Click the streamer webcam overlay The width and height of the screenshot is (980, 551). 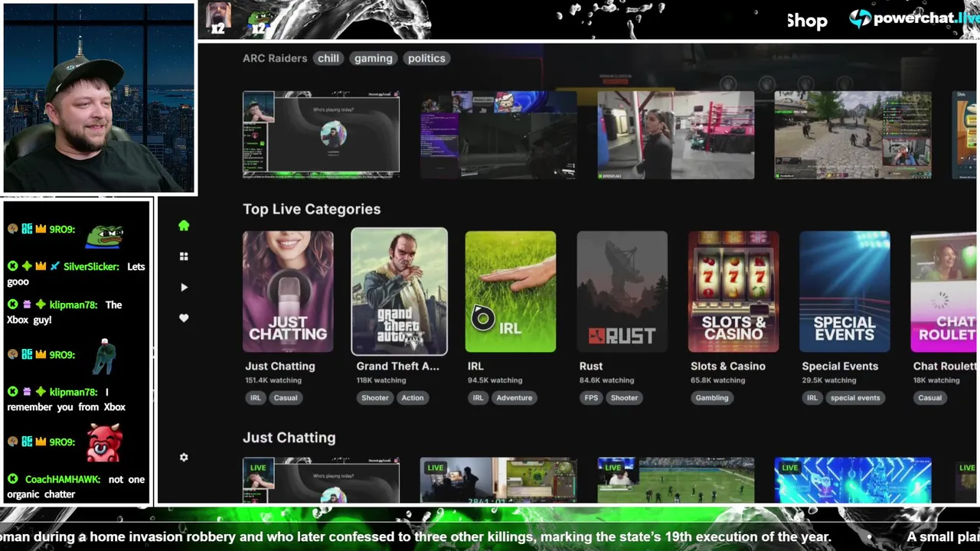coord(99,98)
